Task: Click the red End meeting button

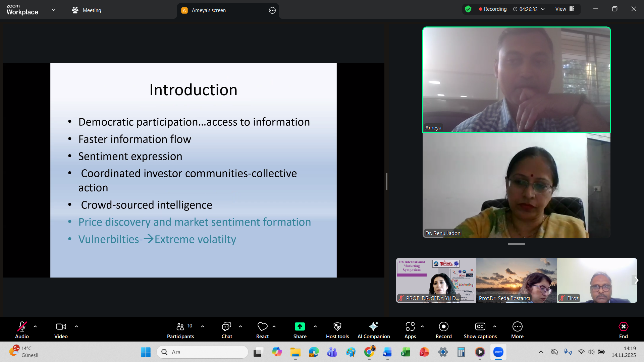Action: (x=623, y=326)
